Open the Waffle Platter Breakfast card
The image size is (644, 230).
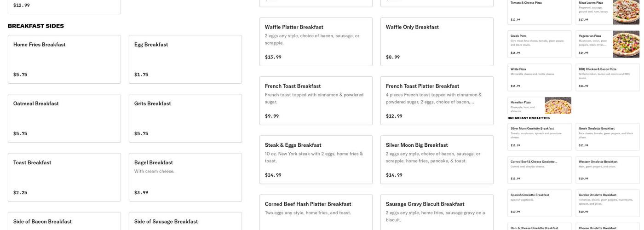(316, 42)
